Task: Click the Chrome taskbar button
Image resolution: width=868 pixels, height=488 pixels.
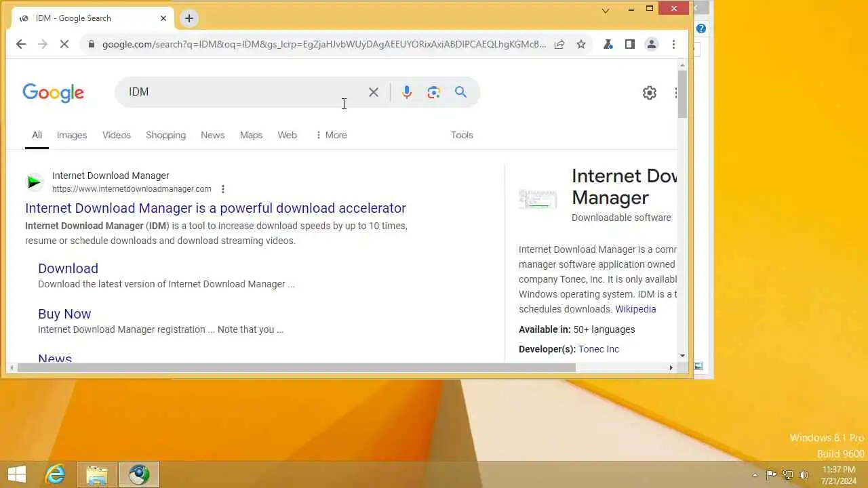Action: point(139,474)
